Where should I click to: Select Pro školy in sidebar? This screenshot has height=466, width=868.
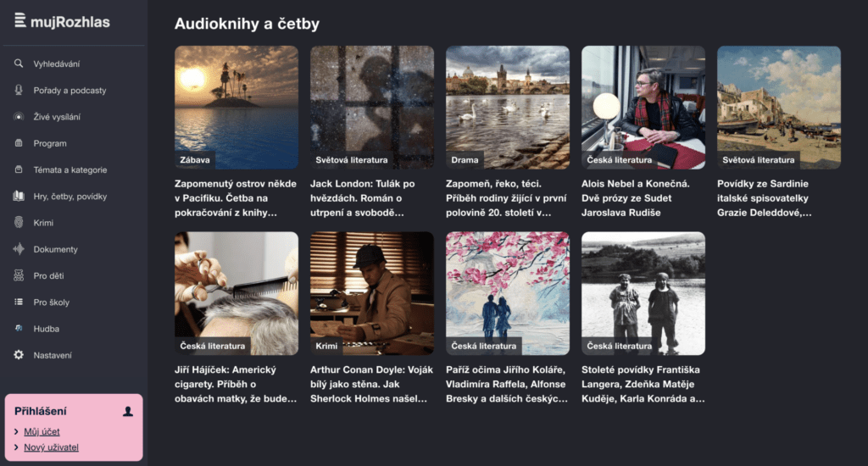coord(52,302)
